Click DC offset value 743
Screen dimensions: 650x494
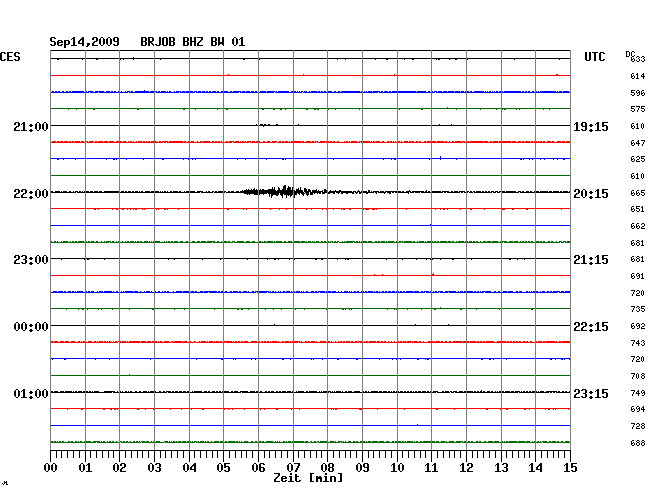tap(638, 343)
